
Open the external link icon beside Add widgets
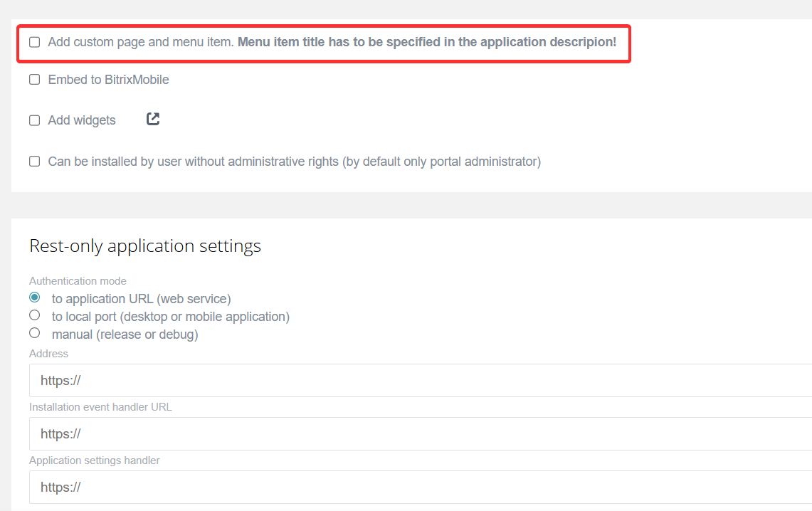point(153,119)
